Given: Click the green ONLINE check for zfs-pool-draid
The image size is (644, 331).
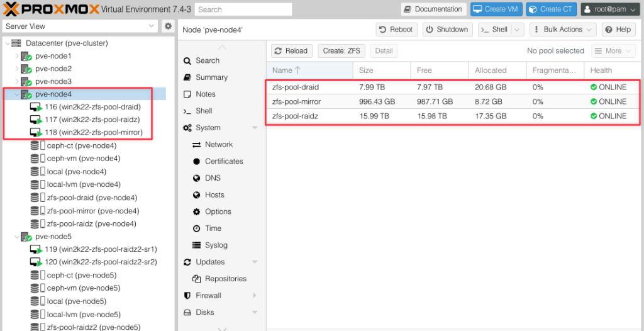Looking at the screenshot, I should tap(594, 87).
